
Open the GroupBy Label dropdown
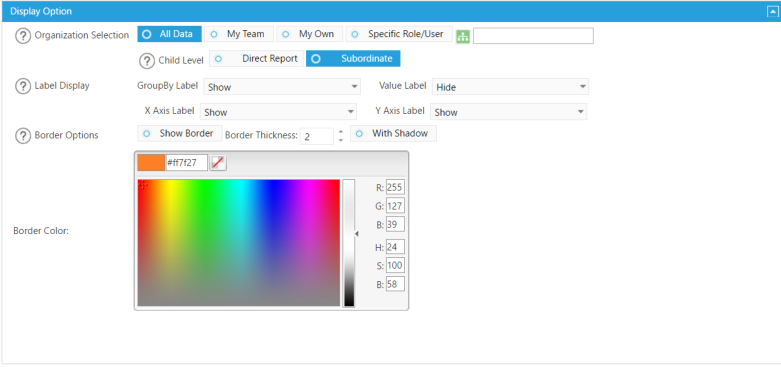[x=282, y=87]
